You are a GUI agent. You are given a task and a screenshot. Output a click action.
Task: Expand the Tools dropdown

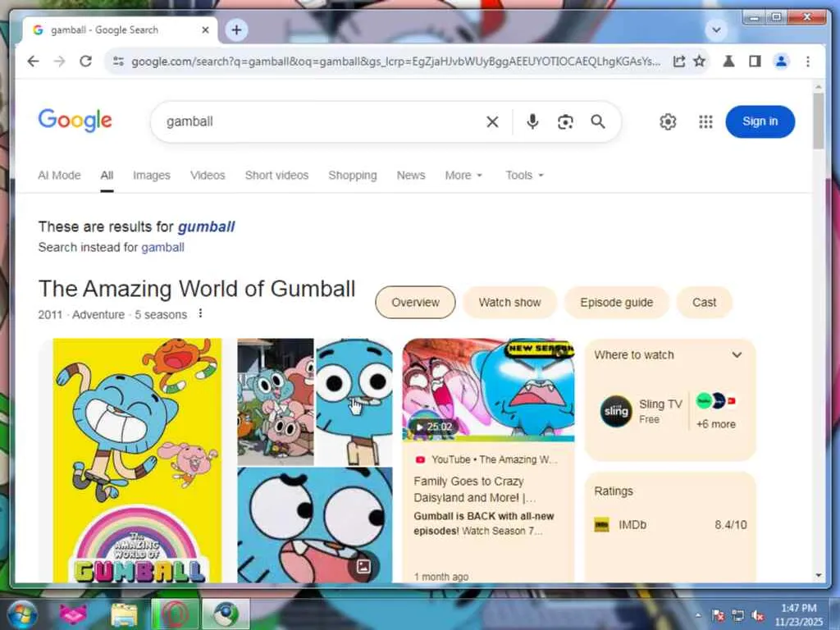coord(524,176)
